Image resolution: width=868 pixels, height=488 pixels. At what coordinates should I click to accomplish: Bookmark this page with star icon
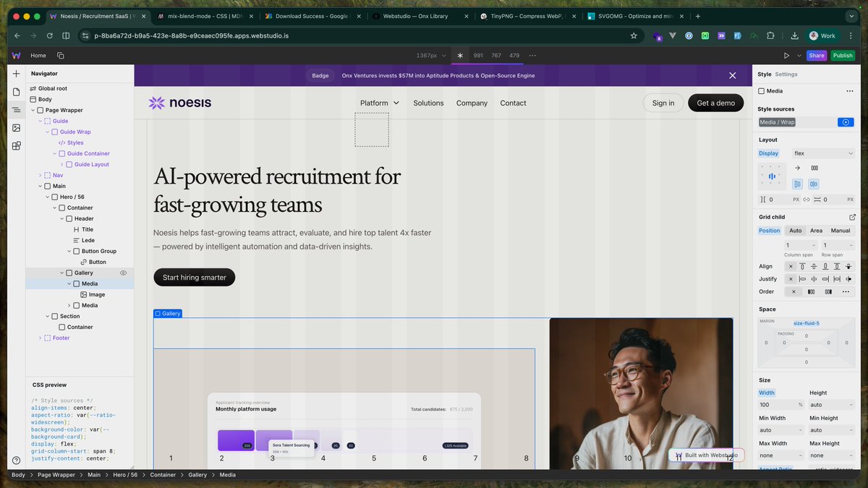tap(634, 35)
